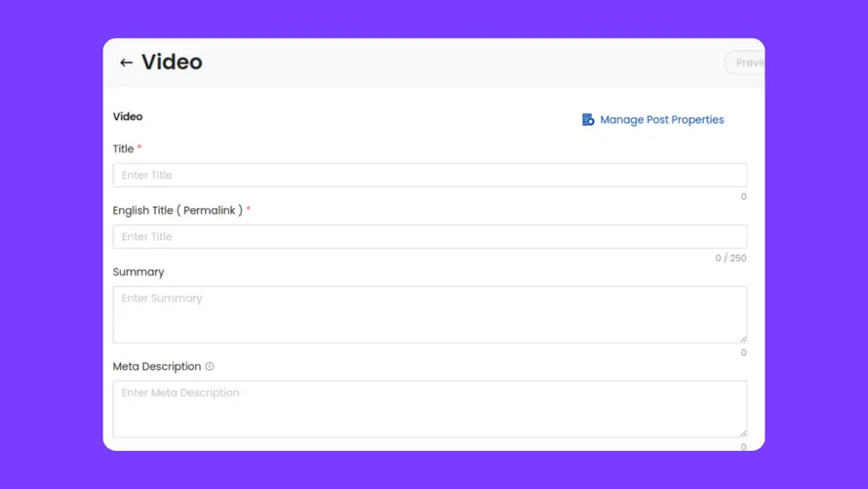Click the Meta Description textarea resize handle

pyautogui.click(x=742, y=432)
